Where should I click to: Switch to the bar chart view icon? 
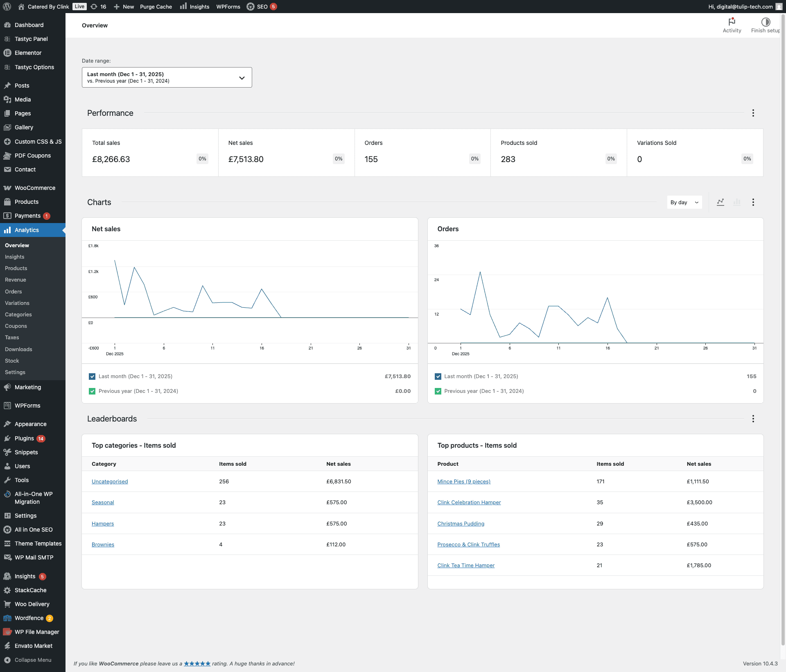[737, 202]
